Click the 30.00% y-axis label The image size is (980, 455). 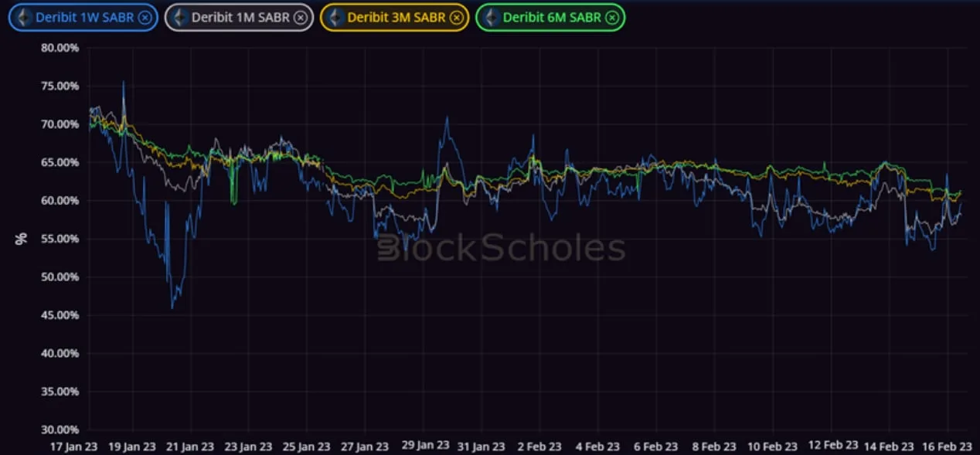[60, 430]
